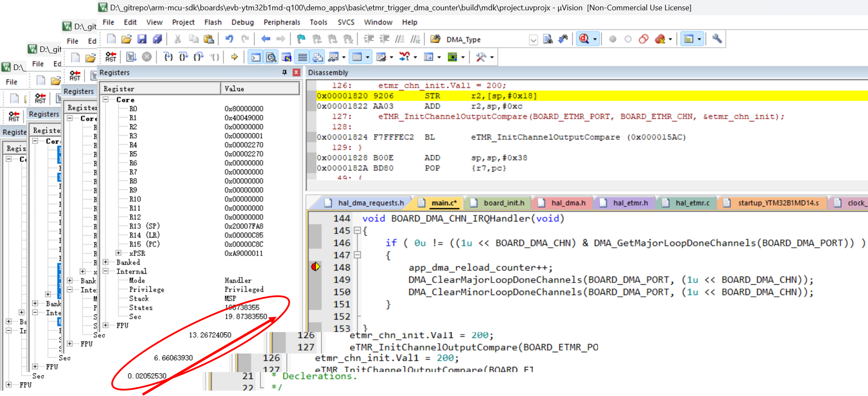868x396 pixels.
Task: Close the Registers panel
Action: coord(296,72)
